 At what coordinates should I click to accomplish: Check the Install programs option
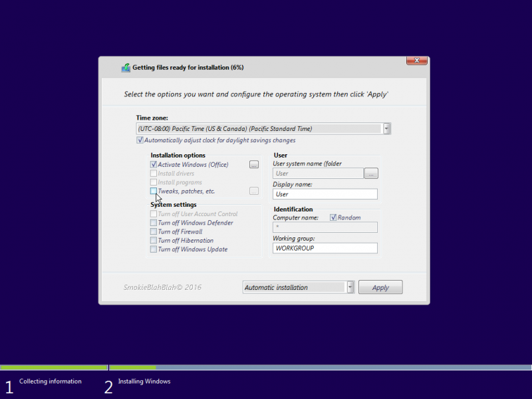click(154, 182)
